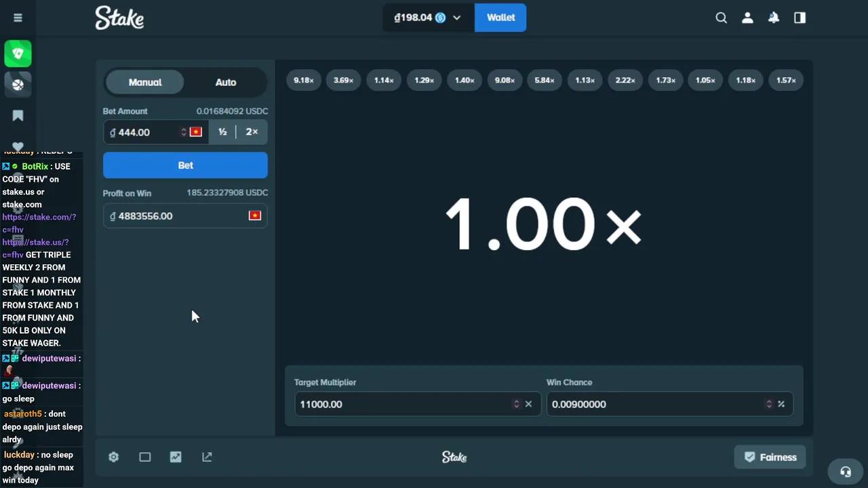
Task: Enable theatre mode rectangle icon
Action: 145,457
